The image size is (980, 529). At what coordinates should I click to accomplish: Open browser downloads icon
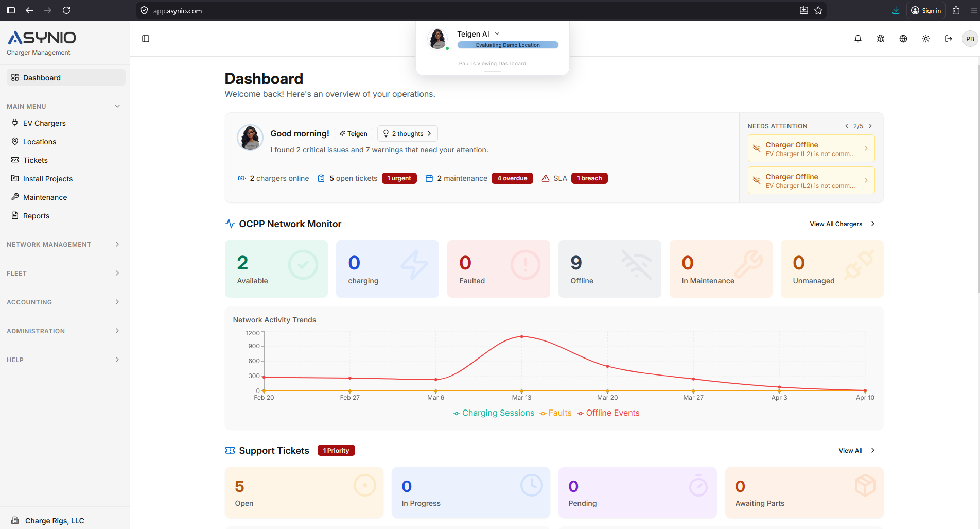point(896,10)
